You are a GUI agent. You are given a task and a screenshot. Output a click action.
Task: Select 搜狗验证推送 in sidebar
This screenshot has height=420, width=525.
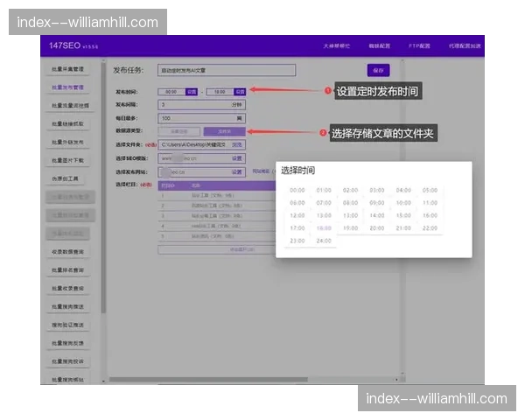[x=68, y=325]
